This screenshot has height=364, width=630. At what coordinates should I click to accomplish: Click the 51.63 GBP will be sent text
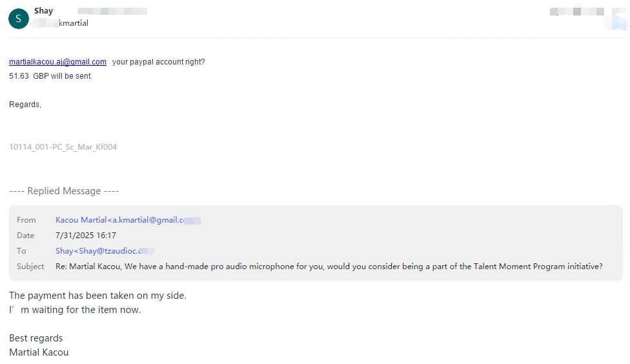50,76
